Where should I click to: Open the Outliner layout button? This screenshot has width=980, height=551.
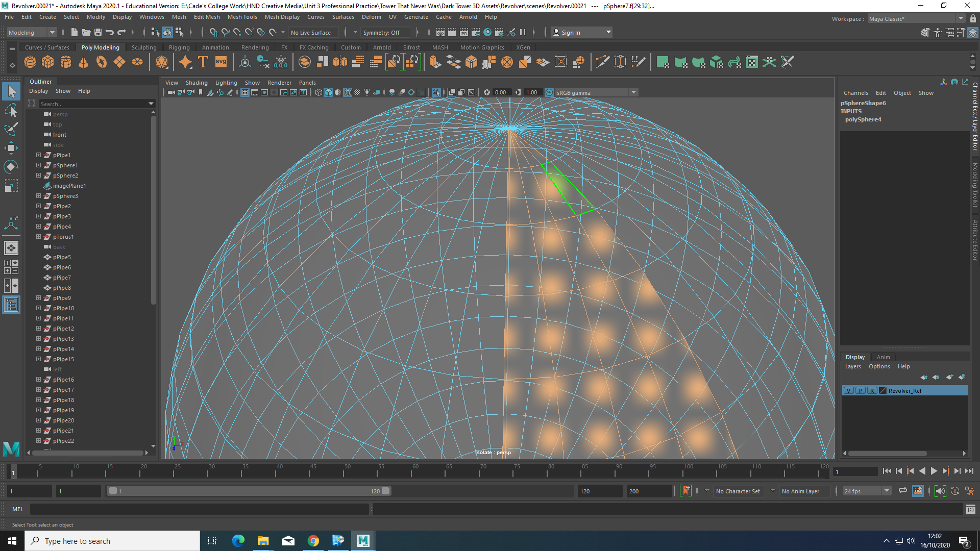(x=11, y=305)
